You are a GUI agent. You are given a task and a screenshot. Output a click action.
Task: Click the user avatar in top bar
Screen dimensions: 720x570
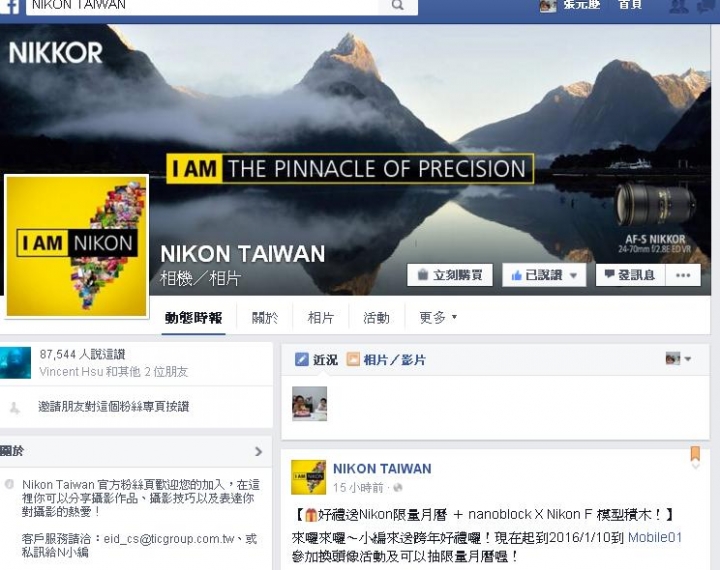[x=547, y=6]
